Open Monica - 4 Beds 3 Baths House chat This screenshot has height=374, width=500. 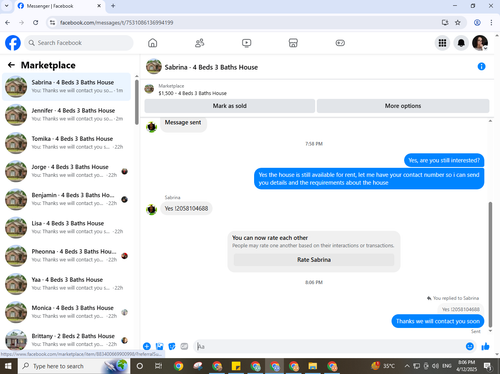pos(67,312)
